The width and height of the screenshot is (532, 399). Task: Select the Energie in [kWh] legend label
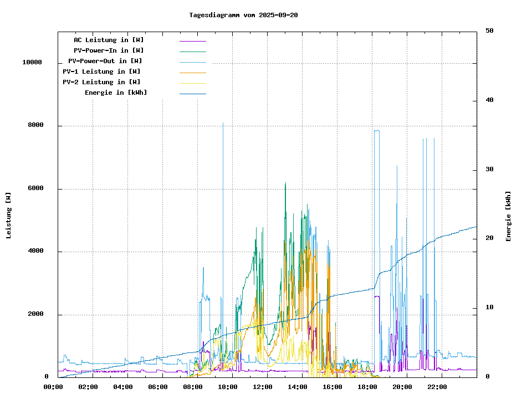point(116,93)
